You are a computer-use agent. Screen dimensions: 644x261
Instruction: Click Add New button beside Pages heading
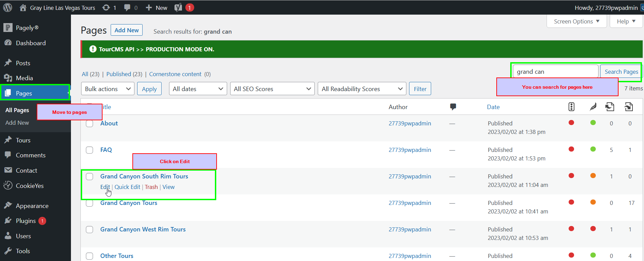(127, 30)
